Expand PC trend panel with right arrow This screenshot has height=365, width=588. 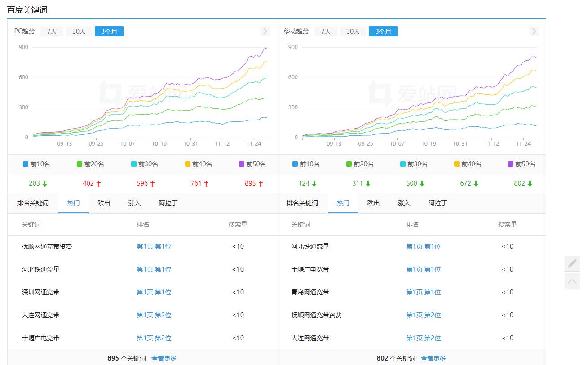pyautogui.click(x=265, y=31)
